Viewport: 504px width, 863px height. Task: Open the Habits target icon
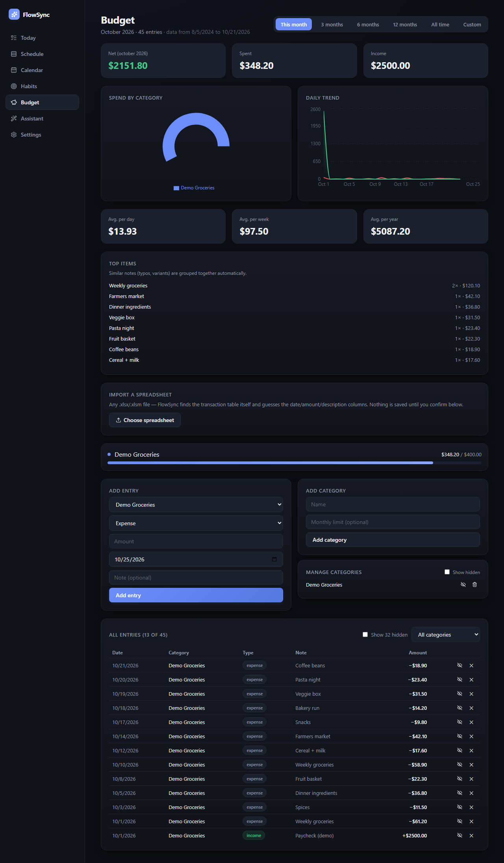[14, 86]
